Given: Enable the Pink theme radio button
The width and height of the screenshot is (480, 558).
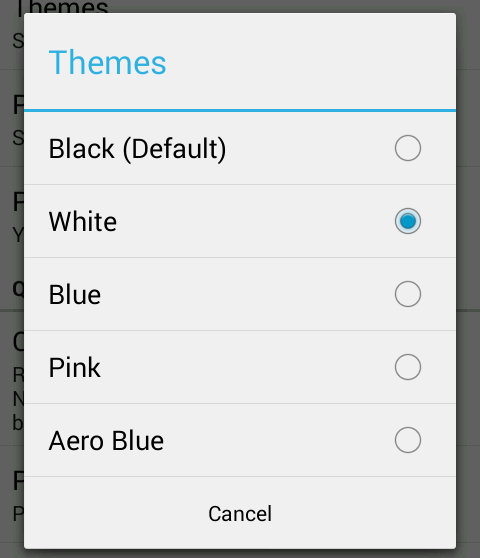Looking at the screenshot, I should point(408,367).
